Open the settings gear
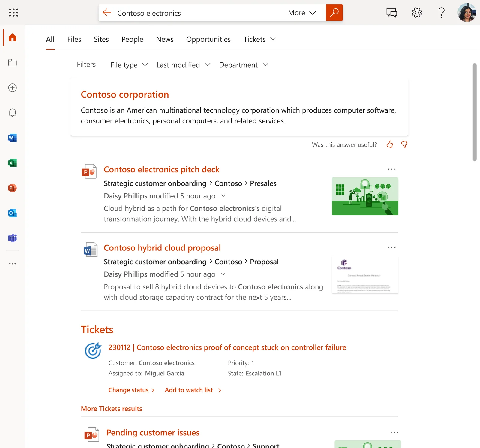Image resolution: width=480 pixels, height=448 pixels. pos(417,13)
